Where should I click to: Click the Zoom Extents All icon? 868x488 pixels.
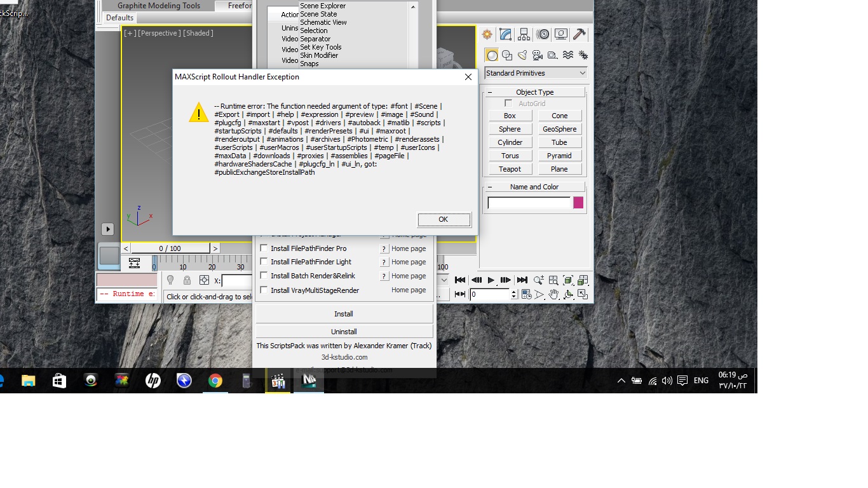point(583,280)
